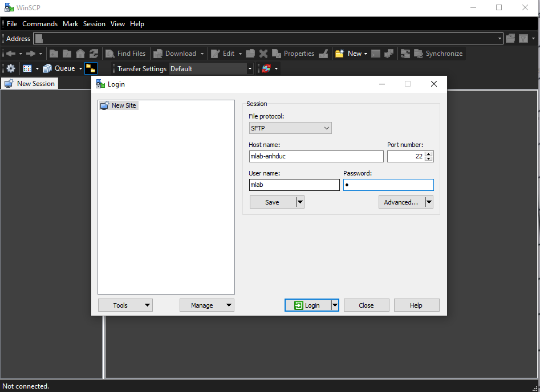
Task: Open the Mark menu
Action: (71, 24)
